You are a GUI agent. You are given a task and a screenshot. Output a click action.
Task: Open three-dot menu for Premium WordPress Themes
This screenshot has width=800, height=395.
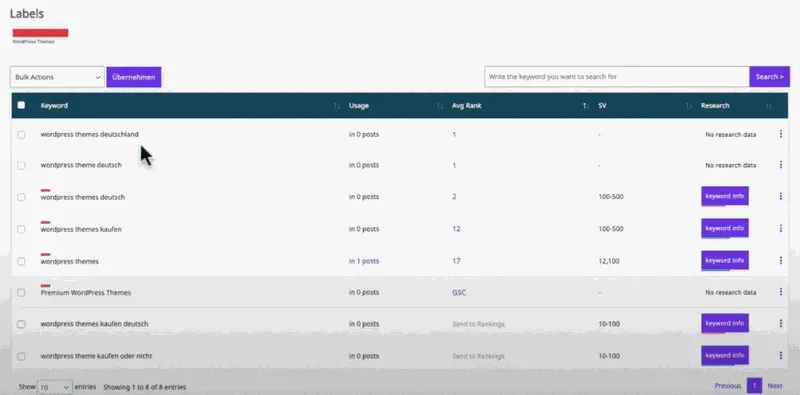pos(781,292)
